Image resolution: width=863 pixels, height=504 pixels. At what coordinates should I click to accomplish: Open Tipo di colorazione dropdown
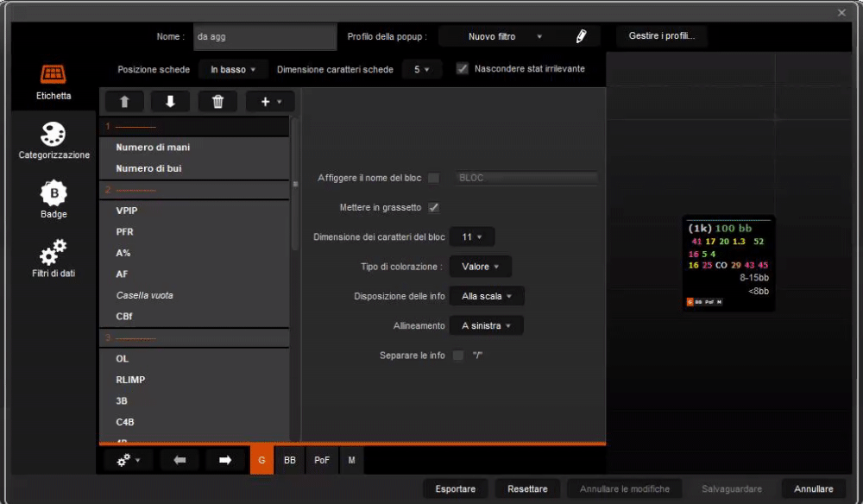click(x=480, y=267)
